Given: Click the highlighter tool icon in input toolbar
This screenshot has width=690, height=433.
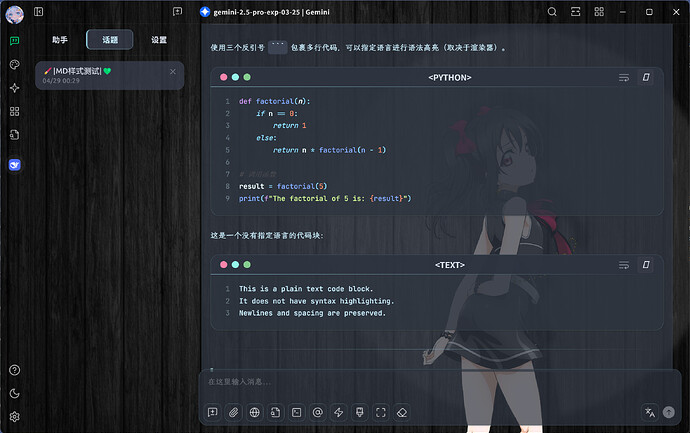Looking at the screenshot, I should coord(360,412).
